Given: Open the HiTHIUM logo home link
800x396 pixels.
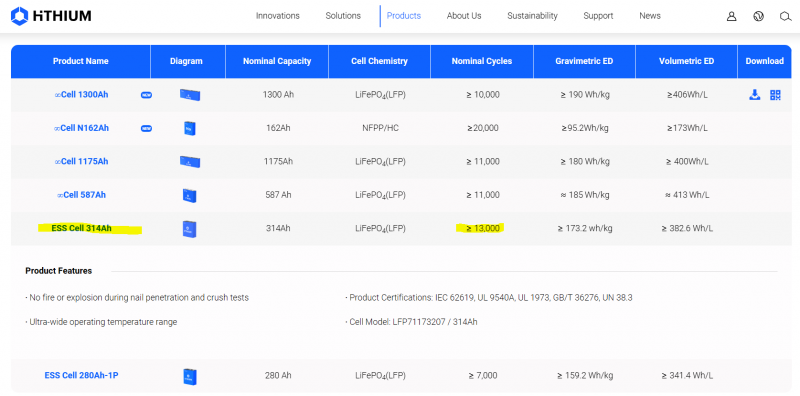Looking at the screenshot, I should (51, 16).
